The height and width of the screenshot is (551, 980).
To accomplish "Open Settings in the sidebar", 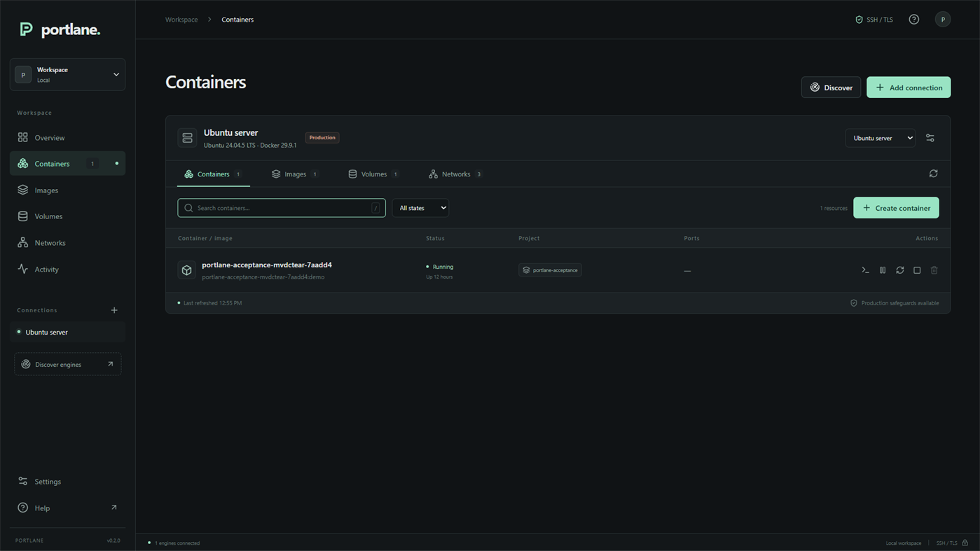I will [67, 482].
